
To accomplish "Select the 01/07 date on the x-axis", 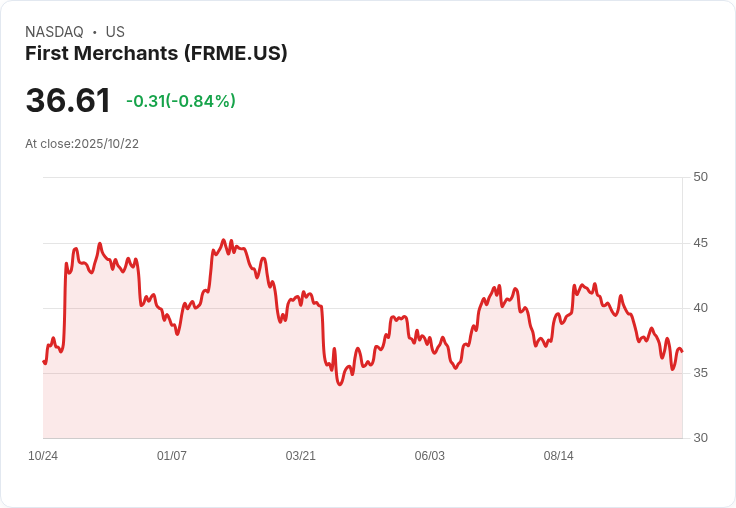I will pyautogui.click(x=172, y=456).
